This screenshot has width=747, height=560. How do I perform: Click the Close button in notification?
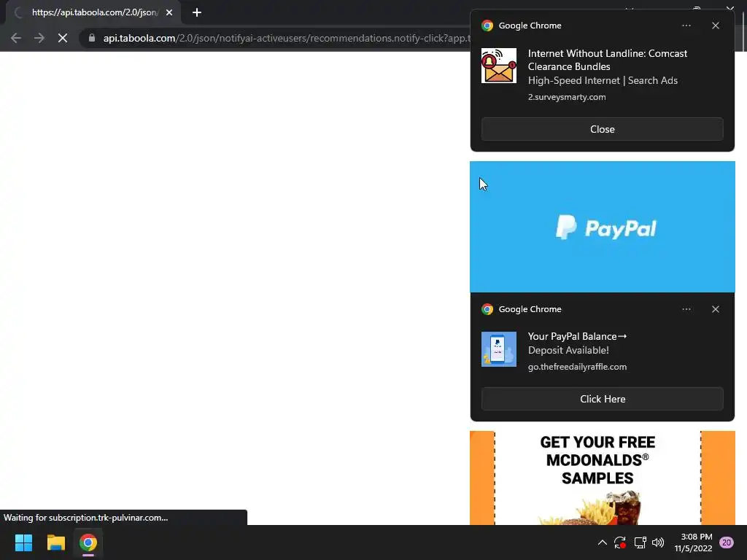602,129
